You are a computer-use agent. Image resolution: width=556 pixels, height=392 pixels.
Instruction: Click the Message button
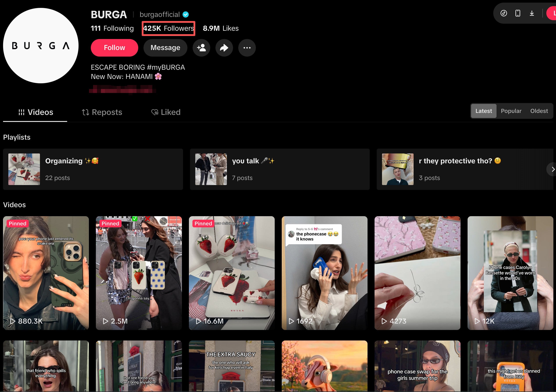[165, 48]
